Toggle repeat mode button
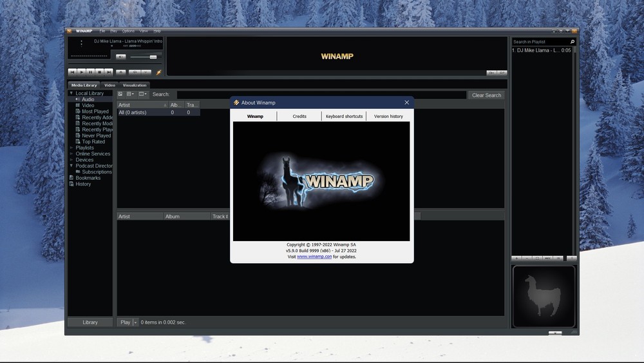The width and height of the screenshot is (644, 363). tap(147, 72)
